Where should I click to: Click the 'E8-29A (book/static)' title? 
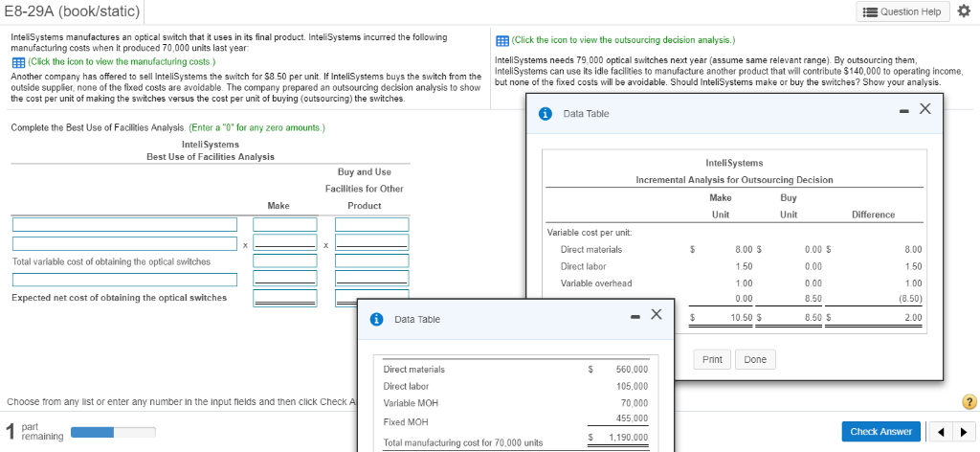click(x=71, y=11)
